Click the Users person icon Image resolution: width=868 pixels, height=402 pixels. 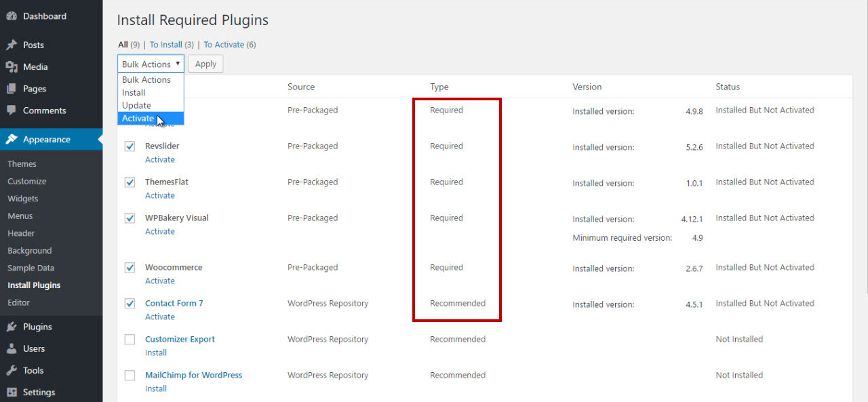tap(12, 348)
